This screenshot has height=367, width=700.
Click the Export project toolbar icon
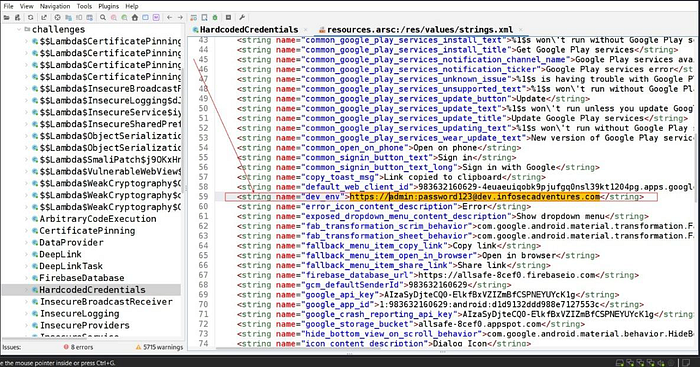44,17
